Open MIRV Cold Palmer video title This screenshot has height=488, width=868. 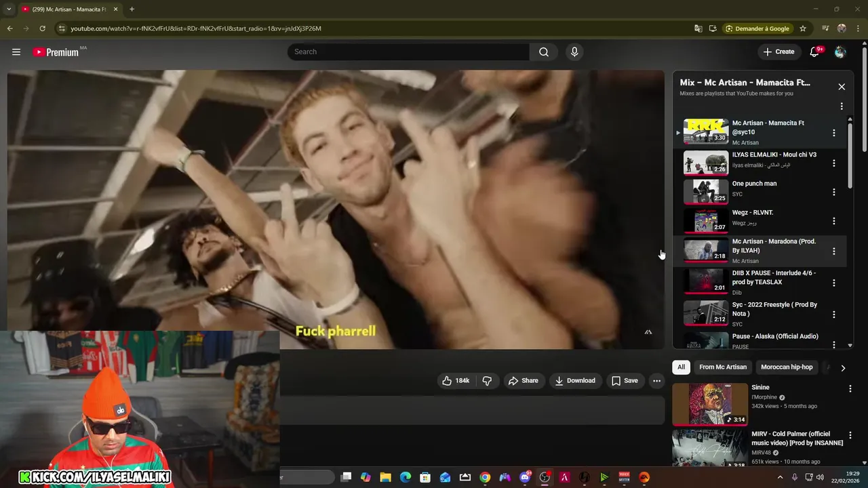(x=797, y=439)
